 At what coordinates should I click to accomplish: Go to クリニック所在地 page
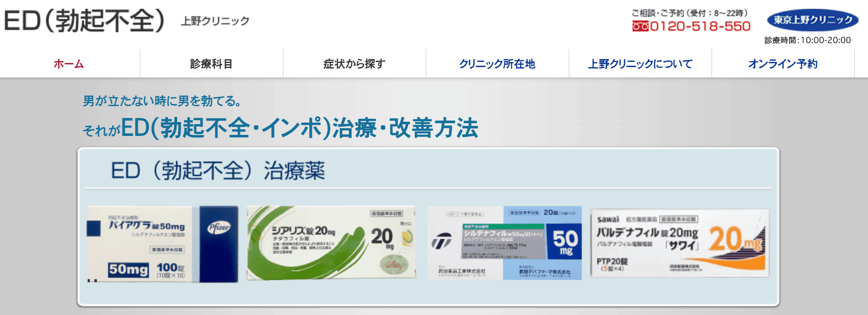[497, 64]
